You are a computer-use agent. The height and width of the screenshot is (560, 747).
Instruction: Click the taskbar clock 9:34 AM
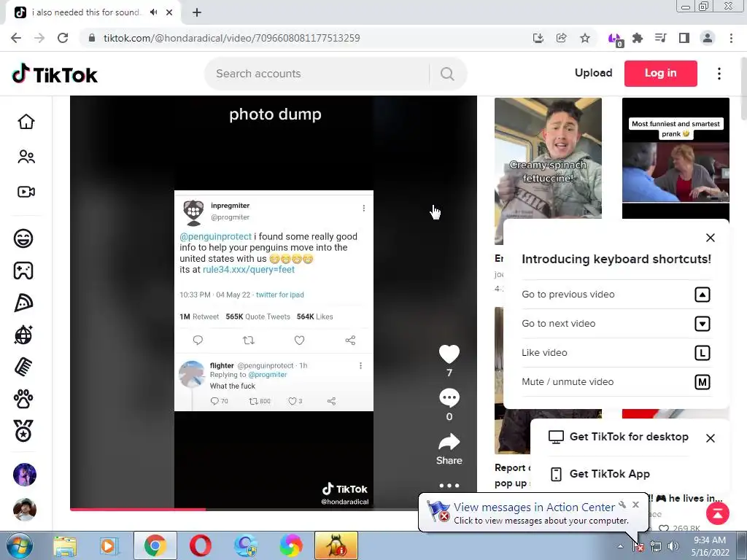tap(709, 540)
